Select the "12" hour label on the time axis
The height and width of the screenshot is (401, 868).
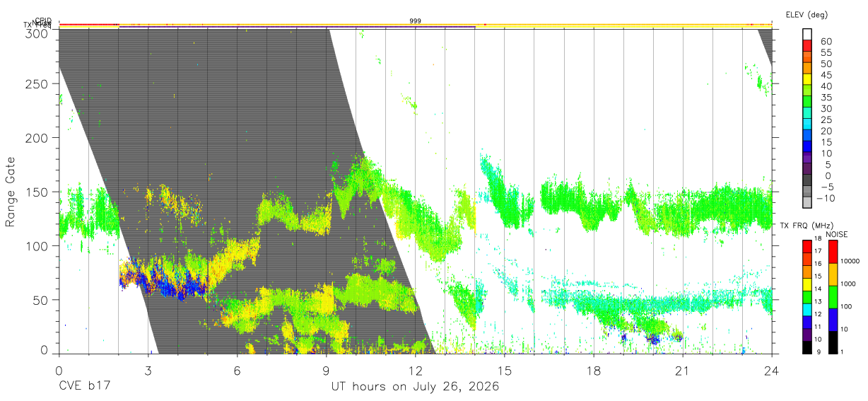(x=416, y=371)
